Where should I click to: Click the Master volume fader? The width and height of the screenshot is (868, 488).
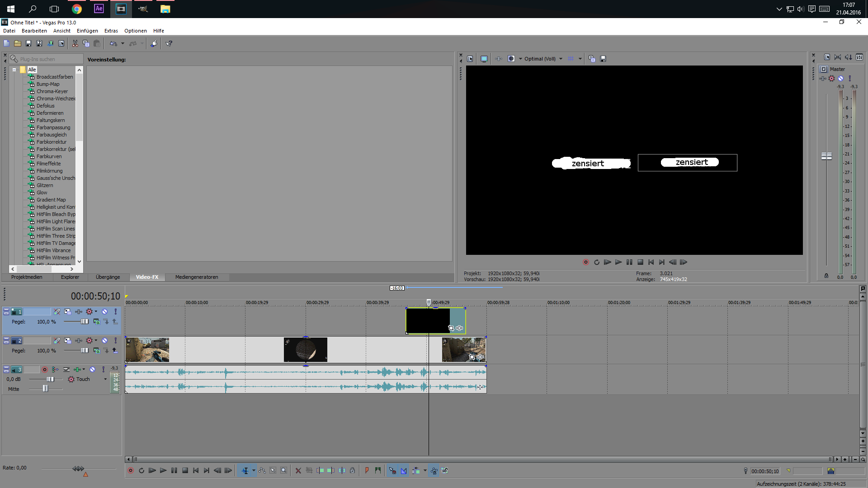pos(826,156)
